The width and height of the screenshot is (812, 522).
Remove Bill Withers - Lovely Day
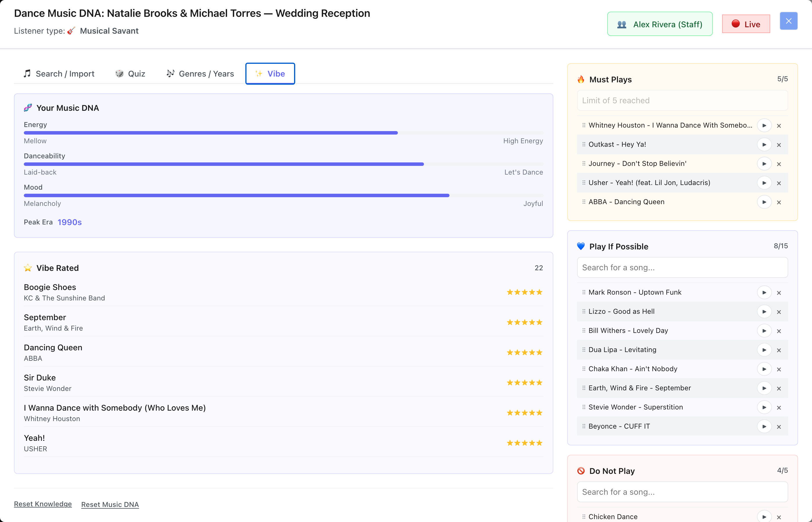pyautogui.click(x=779, y=331)
